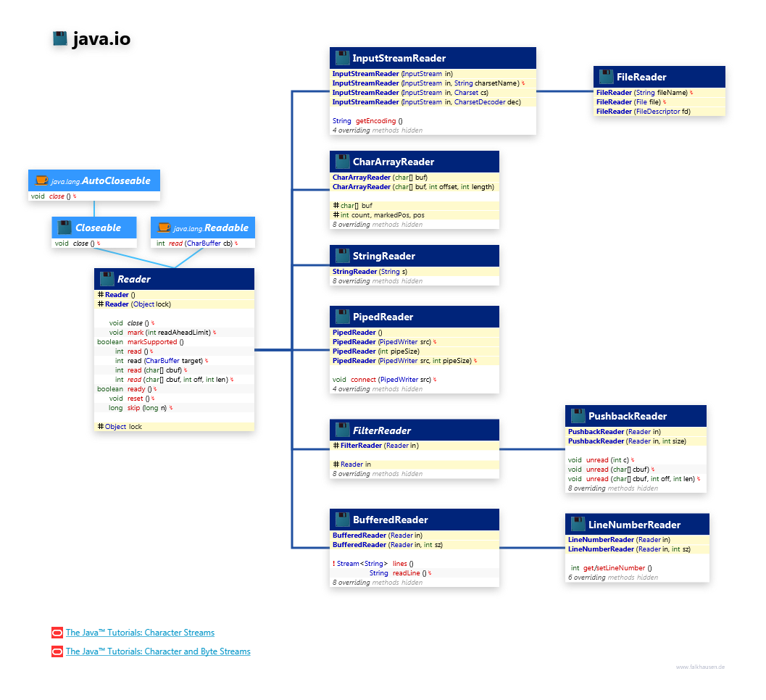Image resolution: width=766 pixels, height=700 pixels.
Task: Click PipedReader (int pipeSize) constructor
Action: click(375, 351)
